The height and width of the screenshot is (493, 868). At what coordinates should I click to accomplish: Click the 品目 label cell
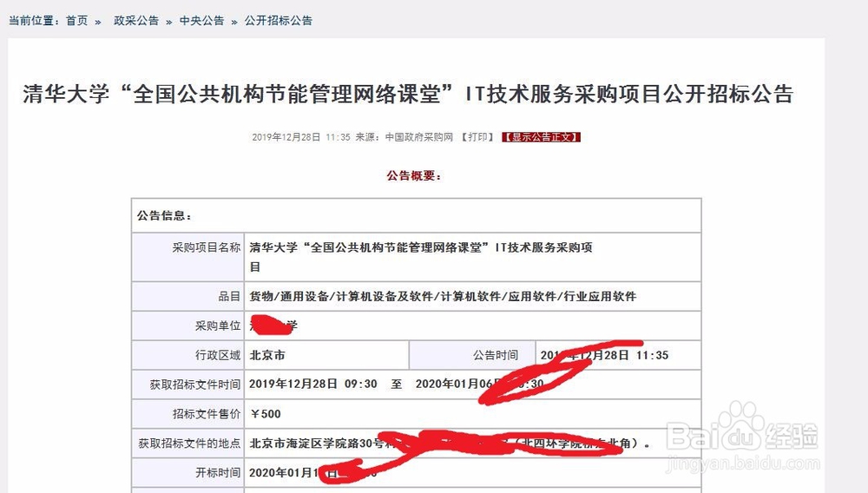(x=188, y=296)
